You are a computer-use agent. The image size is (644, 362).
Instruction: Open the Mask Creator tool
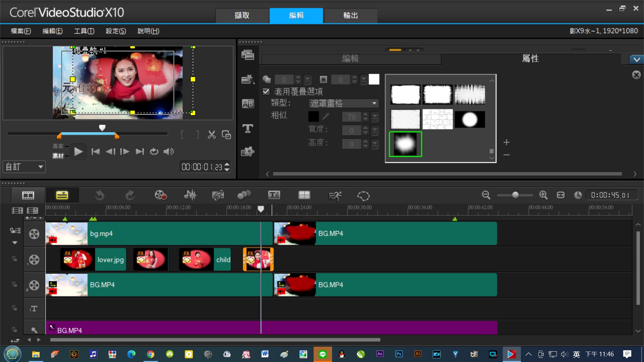coord(363,196)
